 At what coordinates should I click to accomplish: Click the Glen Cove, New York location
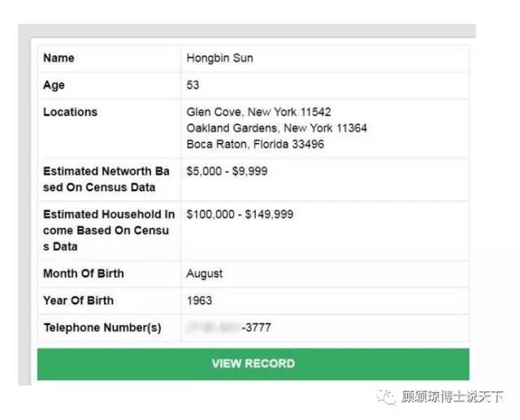tap(258, 112)
